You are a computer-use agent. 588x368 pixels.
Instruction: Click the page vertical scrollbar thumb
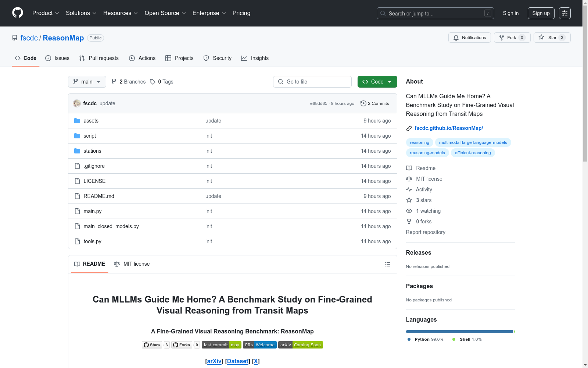[585, 83]
